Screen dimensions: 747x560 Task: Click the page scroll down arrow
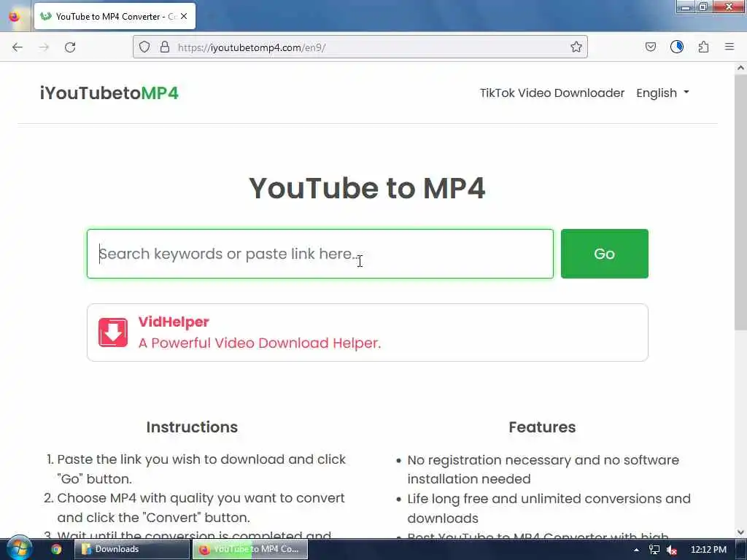tap(740, 532)
